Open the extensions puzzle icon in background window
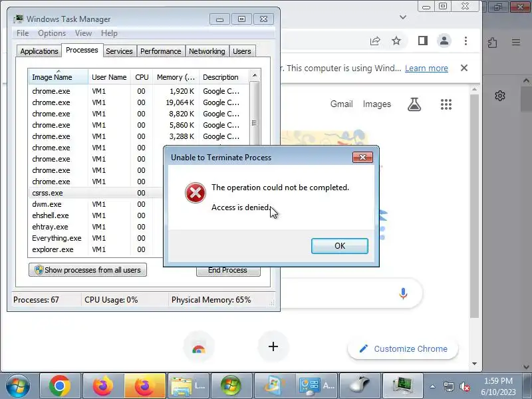 pos(492,43)
